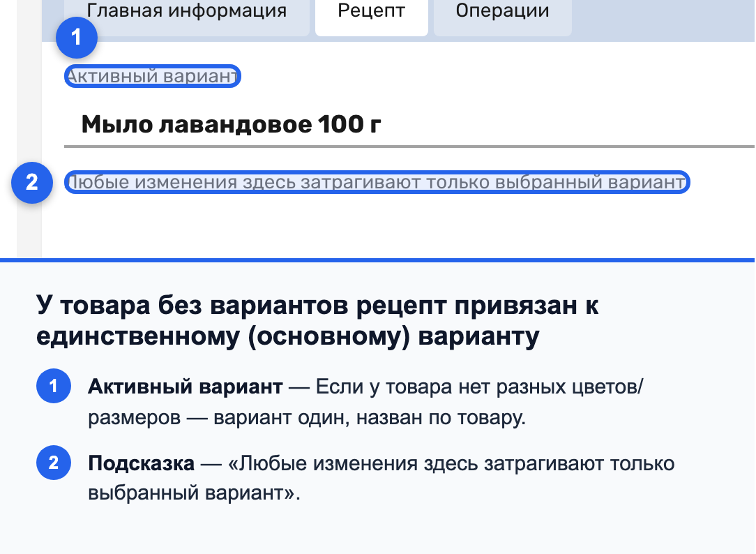Select the Мыло лавандовое 100 г variant field

(409, 125)
